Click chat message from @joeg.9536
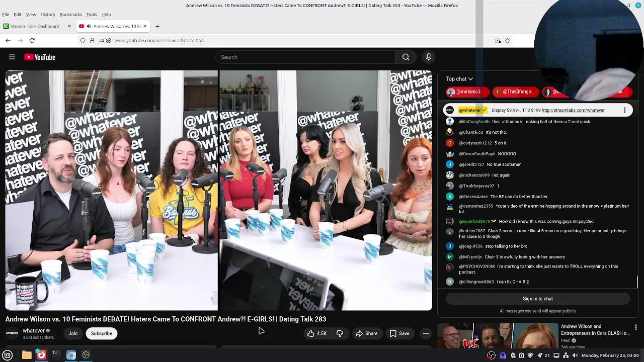 click(537, 246)
